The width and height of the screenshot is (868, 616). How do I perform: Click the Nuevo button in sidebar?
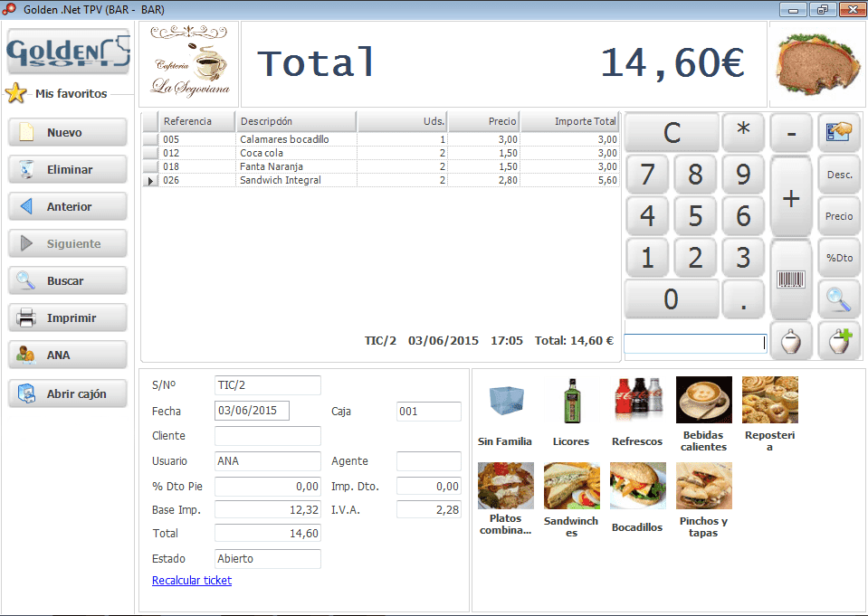[68, 133]
